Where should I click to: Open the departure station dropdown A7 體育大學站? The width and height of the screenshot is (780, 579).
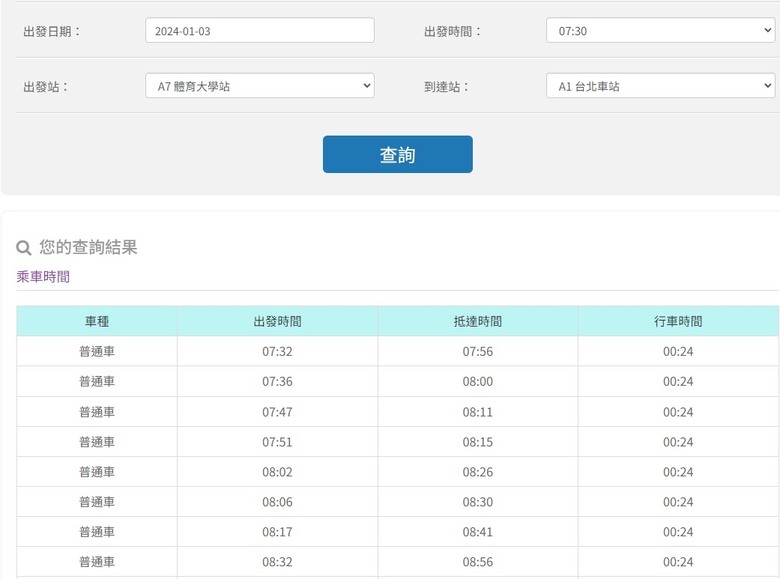pyautogui.click(x=260, y=86)
